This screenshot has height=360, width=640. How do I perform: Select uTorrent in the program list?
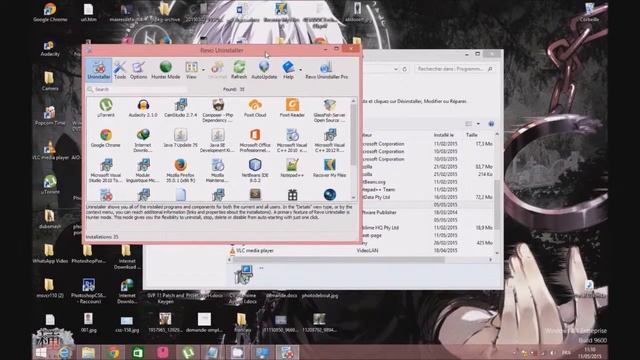click(x=106, y=108)
